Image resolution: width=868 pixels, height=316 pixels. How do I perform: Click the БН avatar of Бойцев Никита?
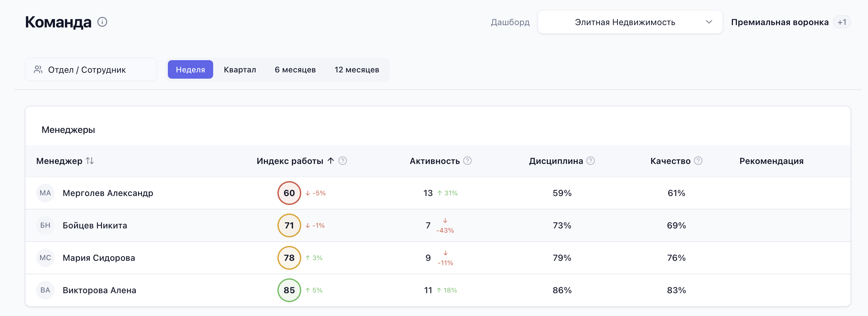[x=45, y=225]
